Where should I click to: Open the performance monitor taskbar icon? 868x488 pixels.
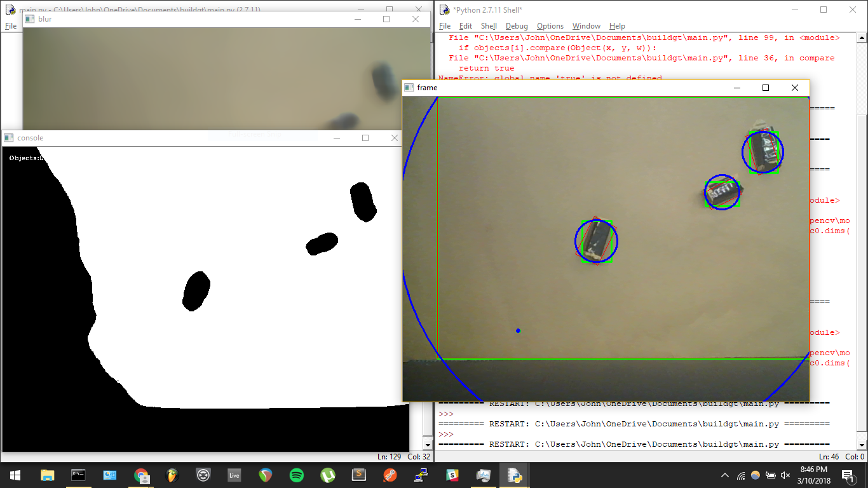coord(484,475)
